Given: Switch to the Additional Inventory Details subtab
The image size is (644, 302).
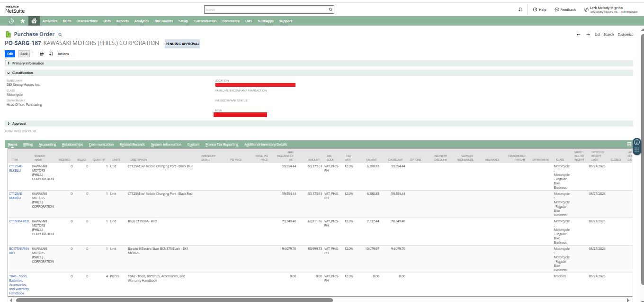Looking at the screenshot, I should coord(266,144).
